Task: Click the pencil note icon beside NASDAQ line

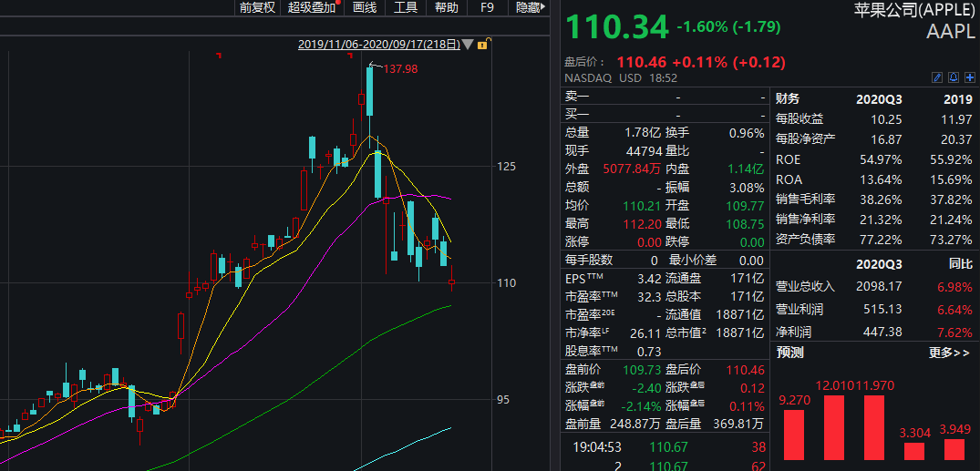Action: click(936, 77)
